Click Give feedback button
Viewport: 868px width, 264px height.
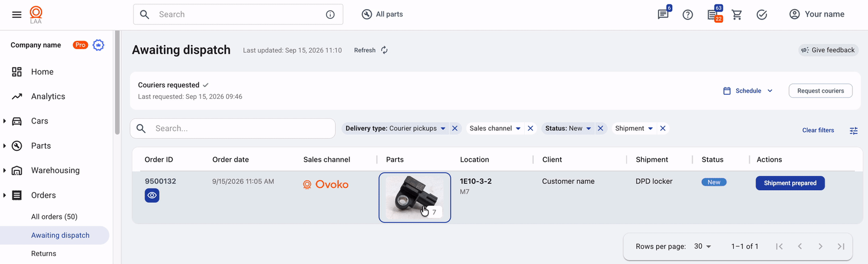[x=829, y=50]
